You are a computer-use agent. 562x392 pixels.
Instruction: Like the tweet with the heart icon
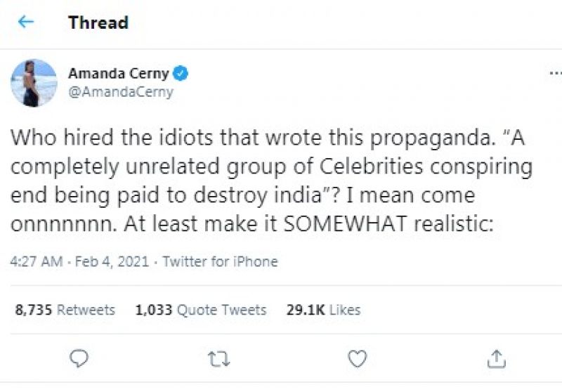358,359
